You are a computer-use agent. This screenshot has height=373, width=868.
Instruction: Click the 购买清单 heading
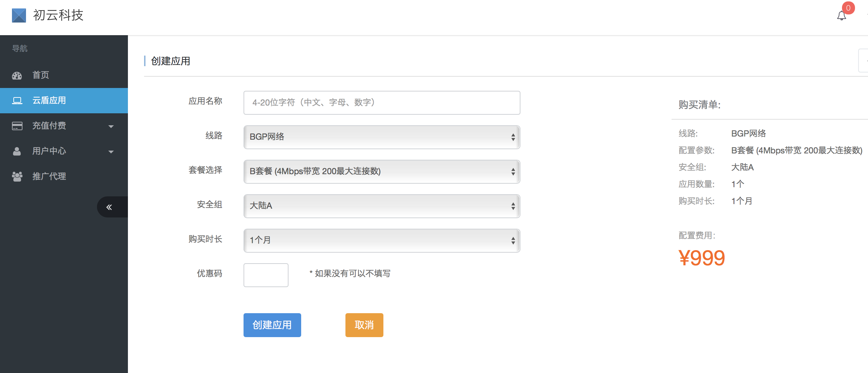click(699, 105)
